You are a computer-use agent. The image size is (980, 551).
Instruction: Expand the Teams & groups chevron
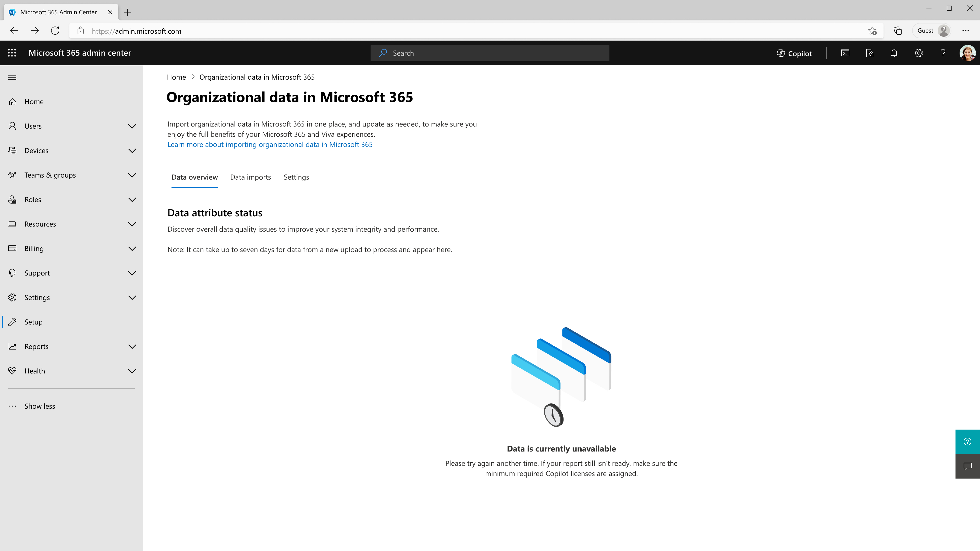pos(132,175)
